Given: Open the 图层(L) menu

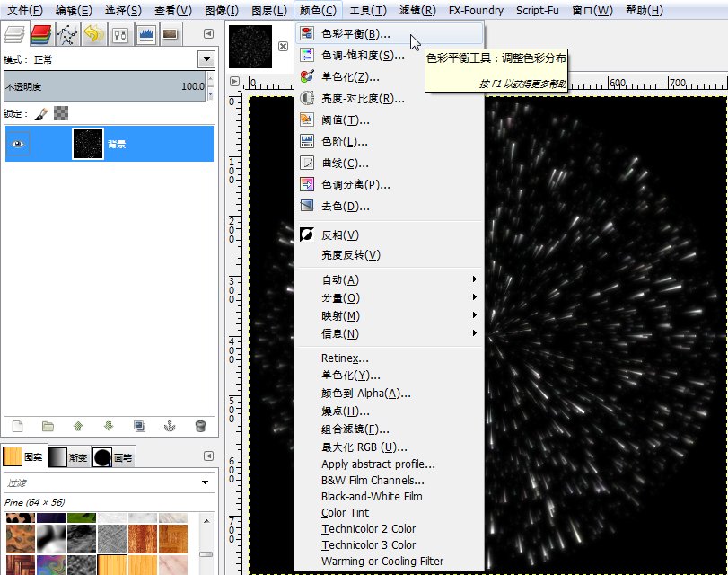Looking at the screenshot, I should pos(269,10).
